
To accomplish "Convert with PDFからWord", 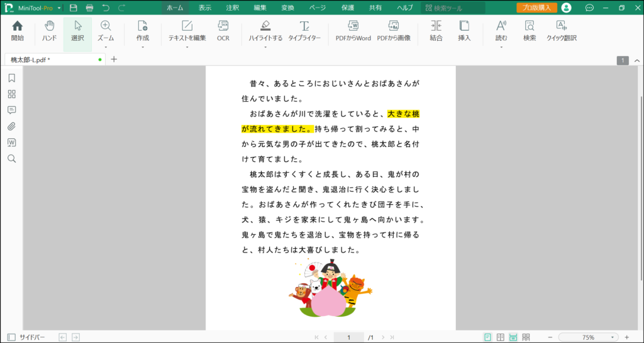I will coord(353,31).
